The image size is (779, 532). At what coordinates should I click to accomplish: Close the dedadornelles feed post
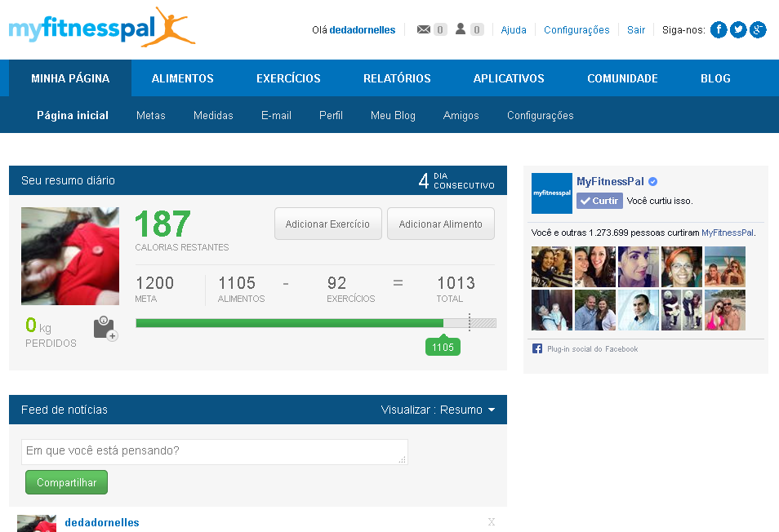tap(492, 521)
